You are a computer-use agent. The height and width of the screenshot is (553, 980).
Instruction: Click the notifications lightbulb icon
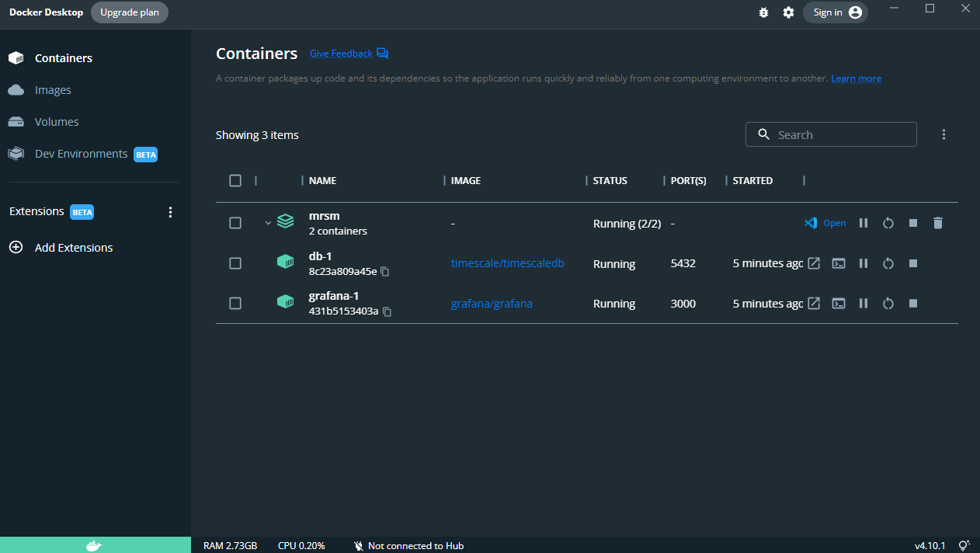pos(964,545)
